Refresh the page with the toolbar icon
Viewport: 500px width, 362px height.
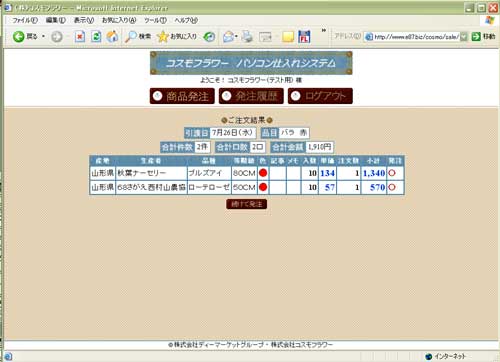[x=96, y=36]
